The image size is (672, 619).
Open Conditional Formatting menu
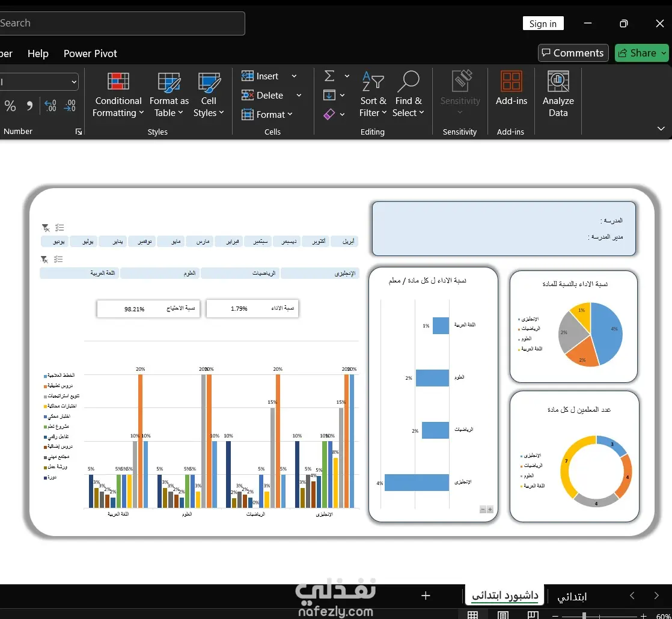click(118, 95)
